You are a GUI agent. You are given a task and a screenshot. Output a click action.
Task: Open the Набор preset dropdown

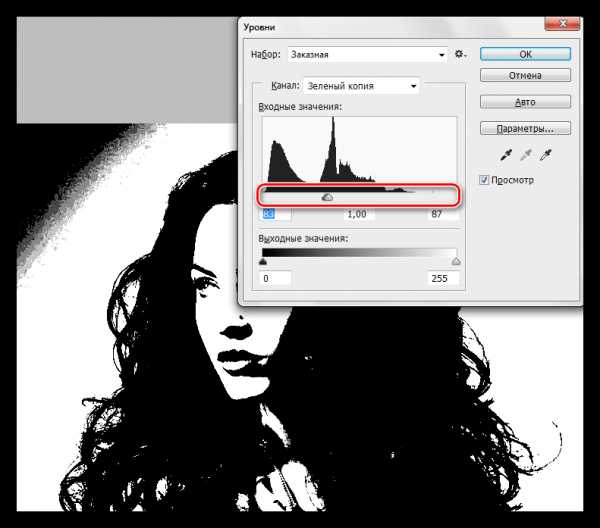367,54
